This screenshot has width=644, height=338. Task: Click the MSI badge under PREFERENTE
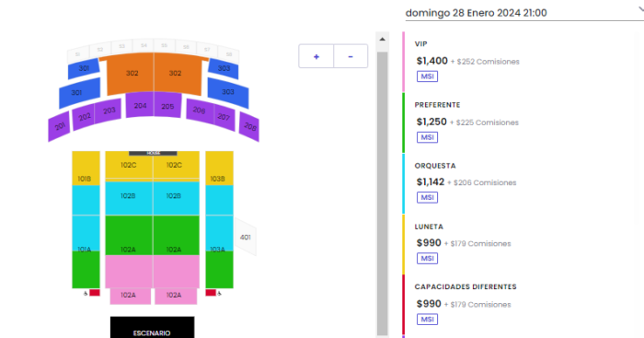pyautogui.click(x=427, y=137)
